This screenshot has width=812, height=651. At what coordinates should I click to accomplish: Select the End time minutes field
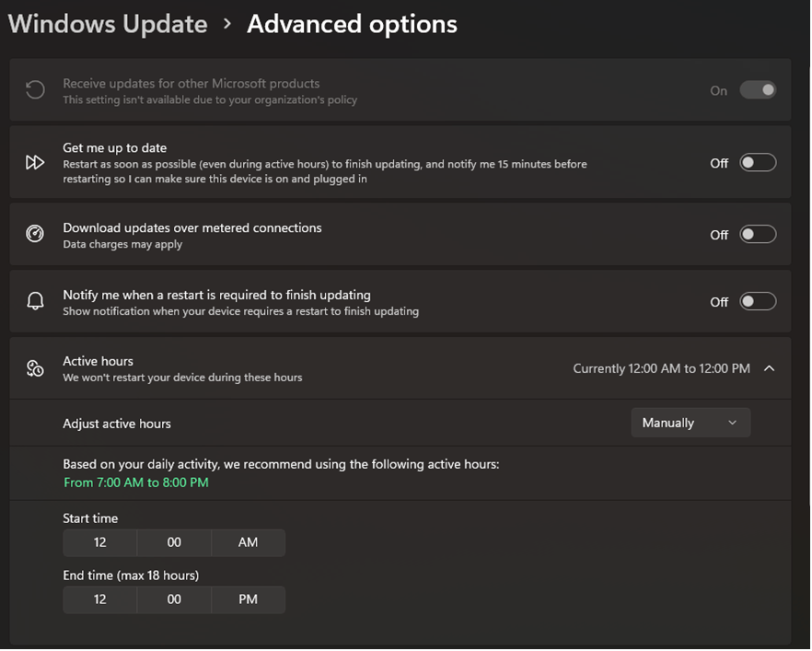pos(174,599)
